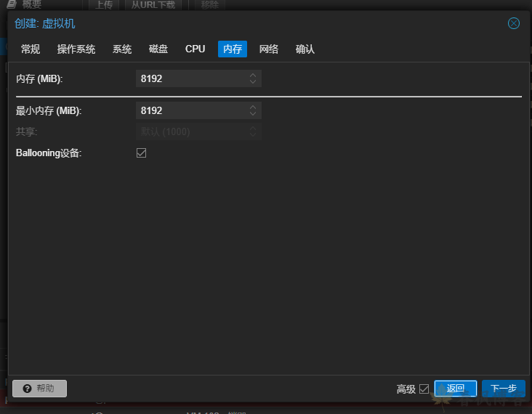The image size is (532, 414).
Task: Click the 返回 button
Action: 455,389
